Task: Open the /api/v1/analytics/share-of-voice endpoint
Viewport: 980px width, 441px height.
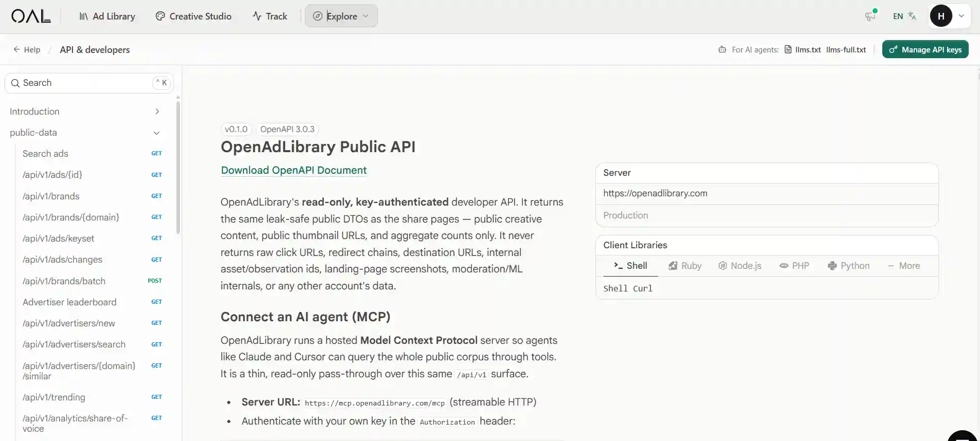Action: click(x=92, y=424)
